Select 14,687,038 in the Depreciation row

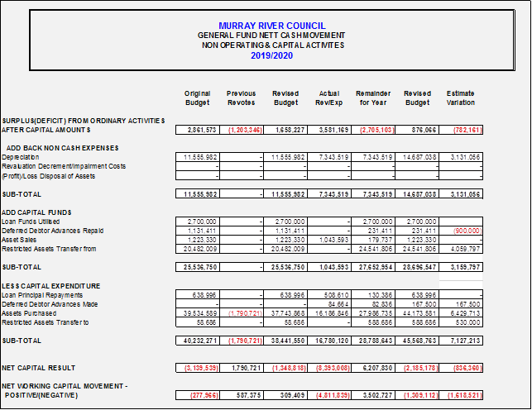point(417,157)
